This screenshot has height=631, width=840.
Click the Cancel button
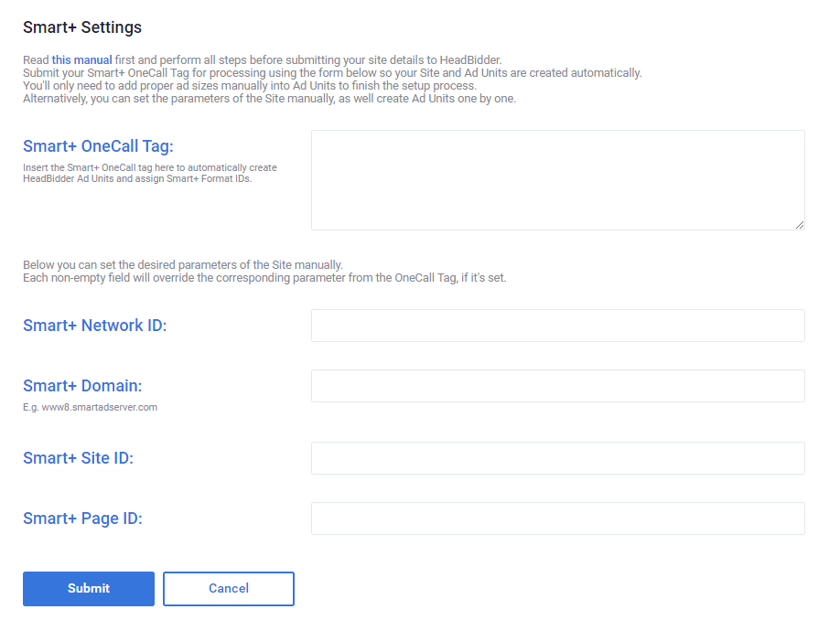coord(229,589)
